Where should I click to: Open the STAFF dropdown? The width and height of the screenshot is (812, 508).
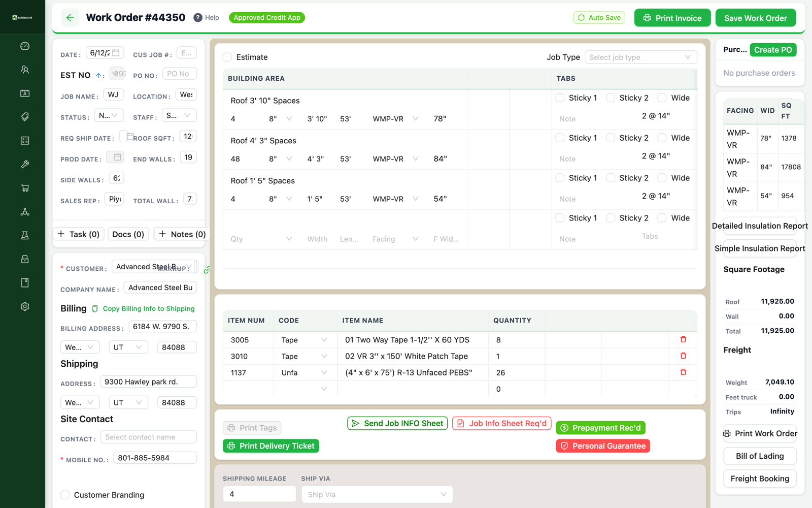pos(179,116)
